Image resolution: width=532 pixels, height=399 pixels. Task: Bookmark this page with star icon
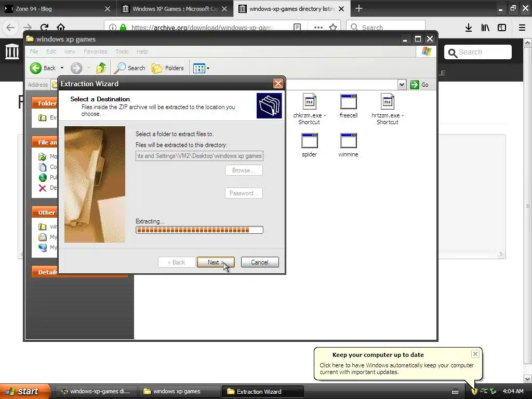tap(333, 28)
